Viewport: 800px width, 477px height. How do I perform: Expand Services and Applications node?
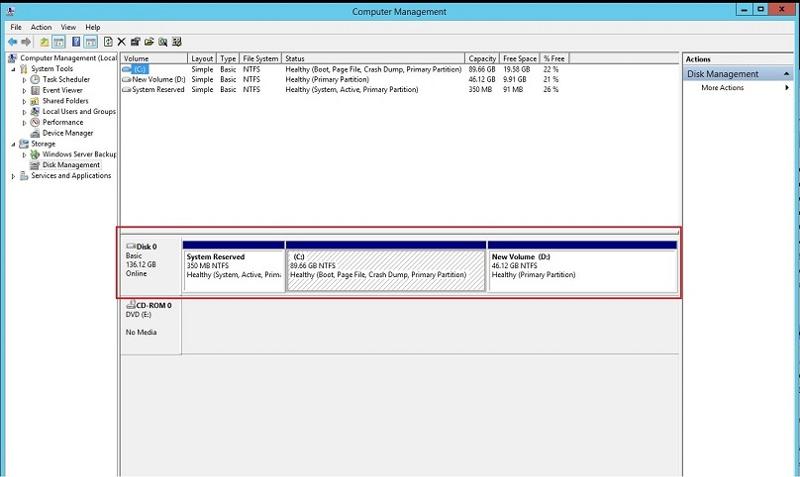[x=14, y=176]
